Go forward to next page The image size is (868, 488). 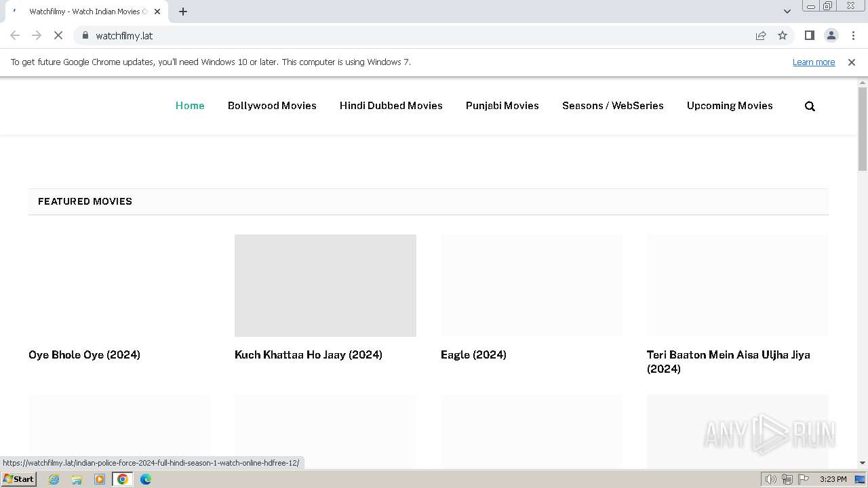coord(37,35)
